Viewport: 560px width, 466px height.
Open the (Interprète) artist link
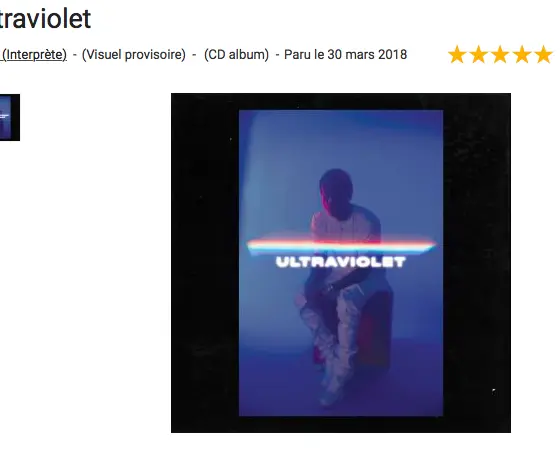34,55
